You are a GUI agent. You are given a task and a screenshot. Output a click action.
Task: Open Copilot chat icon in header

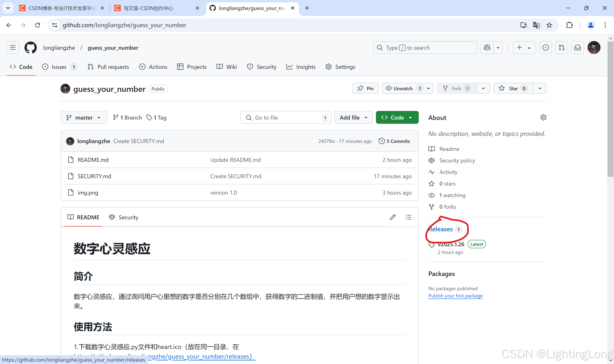[x=487, y=47]
